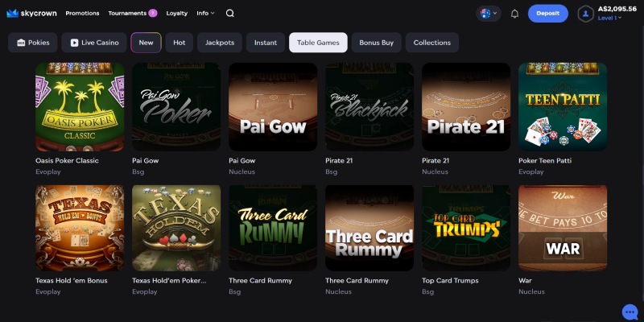644x322 pixels.
Task: Open the Bsg Three Card Rummy thumbnail
Action: point(273,228)
